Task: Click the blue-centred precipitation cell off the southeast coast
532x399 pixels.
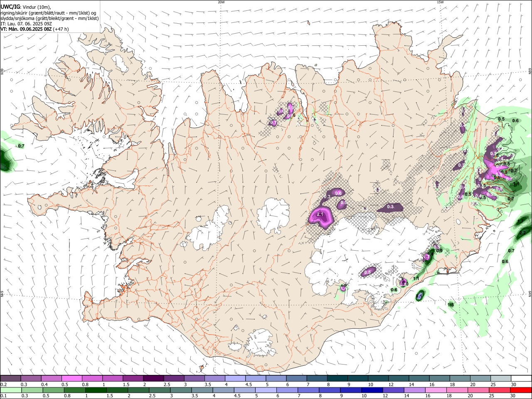Action: [420, 296]
